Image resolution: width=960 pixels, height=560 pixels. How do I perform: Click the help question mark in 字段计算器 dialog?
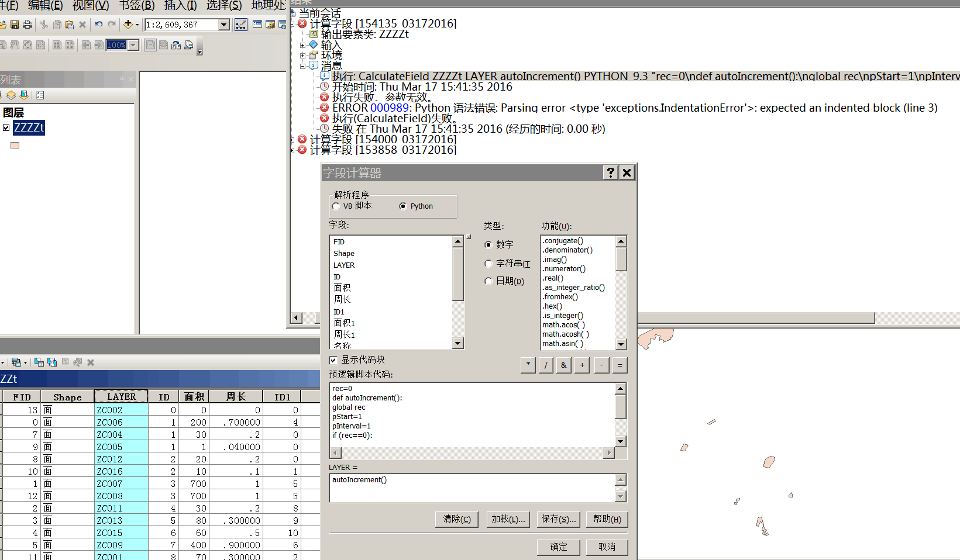click(x=611, y=172)
